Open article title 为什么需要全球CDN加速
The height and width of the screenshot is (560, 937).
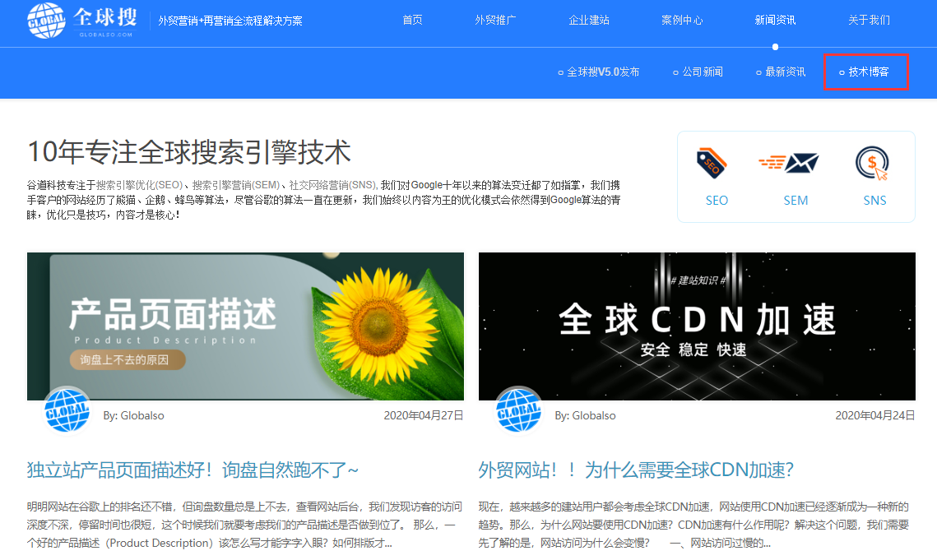(x=635, y=470)
